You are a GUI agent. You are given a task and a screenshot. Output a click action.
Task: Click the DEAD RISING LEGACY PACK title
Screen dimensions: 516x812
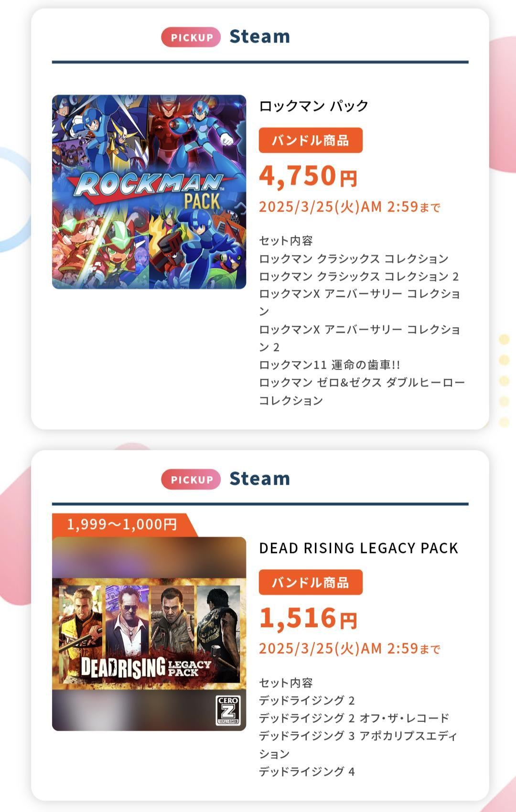pyautogui.click(x=358, y=548)
